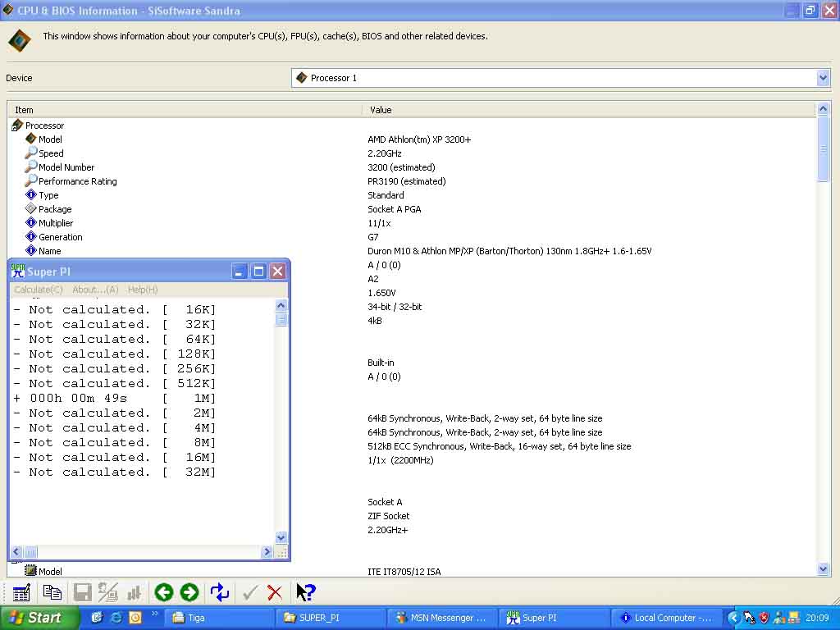This screenshot has height=630, width=840.
Task: Click the green forward arrow button
Action: point(189,592)
